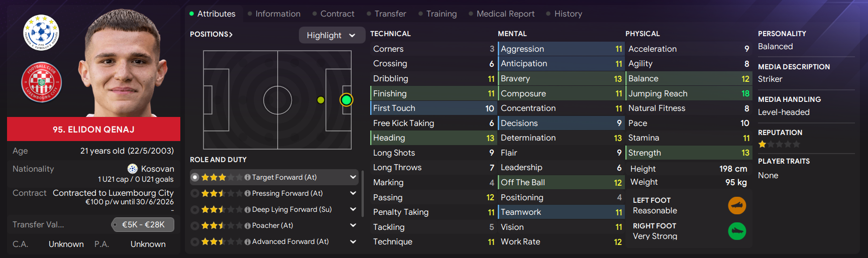Click the reputation star rating

779,145
